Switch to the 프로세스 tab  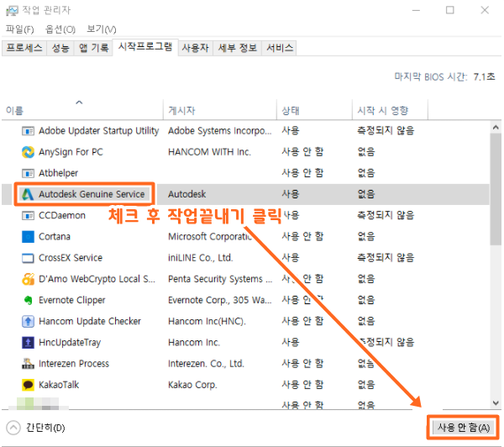pyautogui.click(x=24, y=48)
